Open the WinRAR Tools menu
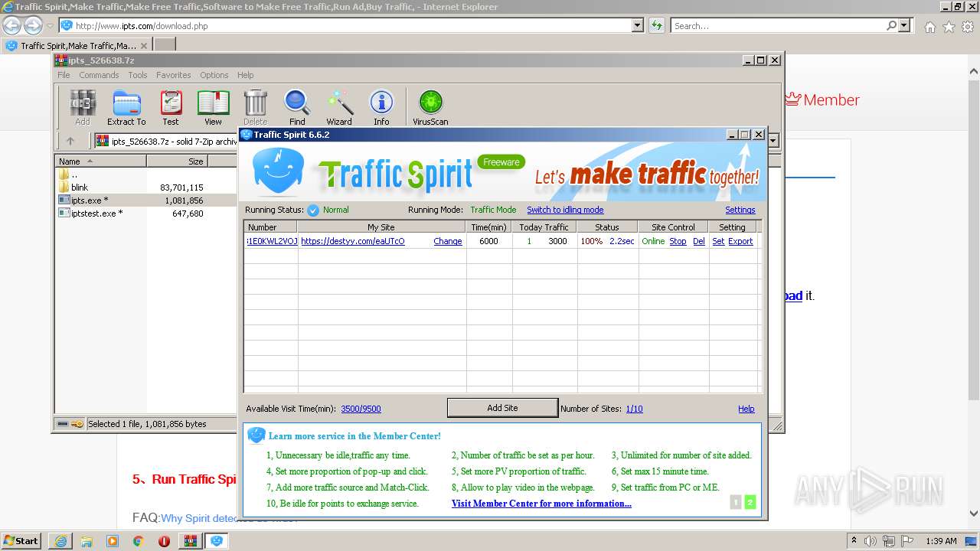980x551 pixels. (x=138, y=75)
